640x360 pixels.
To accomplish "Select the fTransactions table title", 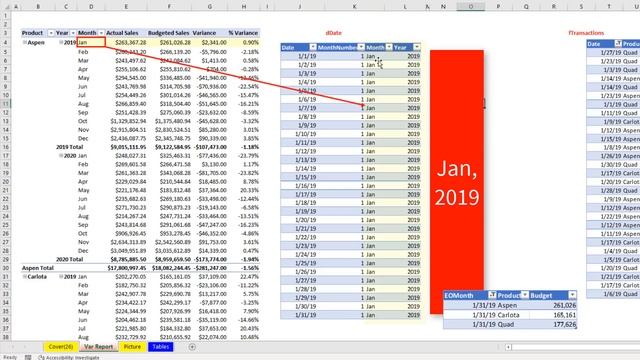I will [x=586, y=33].
